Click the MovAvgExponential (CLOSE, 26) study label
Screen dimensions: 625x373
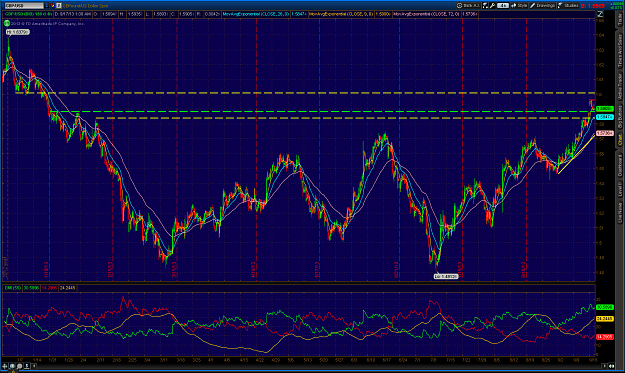tap(256, 14)
